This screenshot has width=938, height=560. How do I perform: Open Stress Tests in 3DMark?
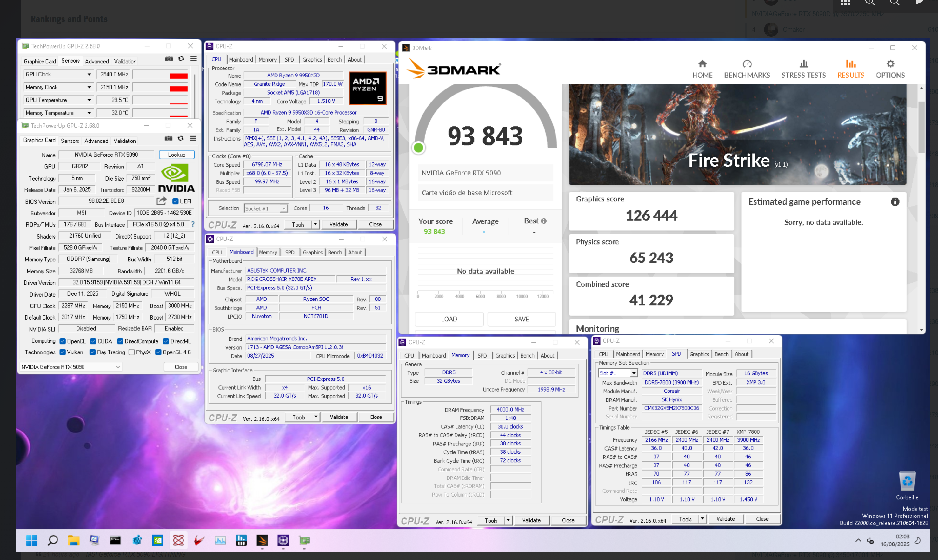point(803,69)
